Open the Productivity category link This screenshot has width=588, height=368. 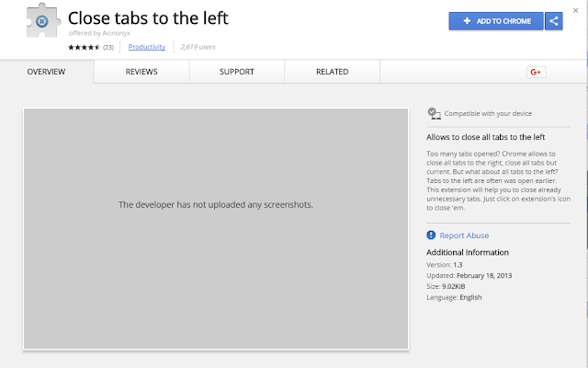(147, 47)
